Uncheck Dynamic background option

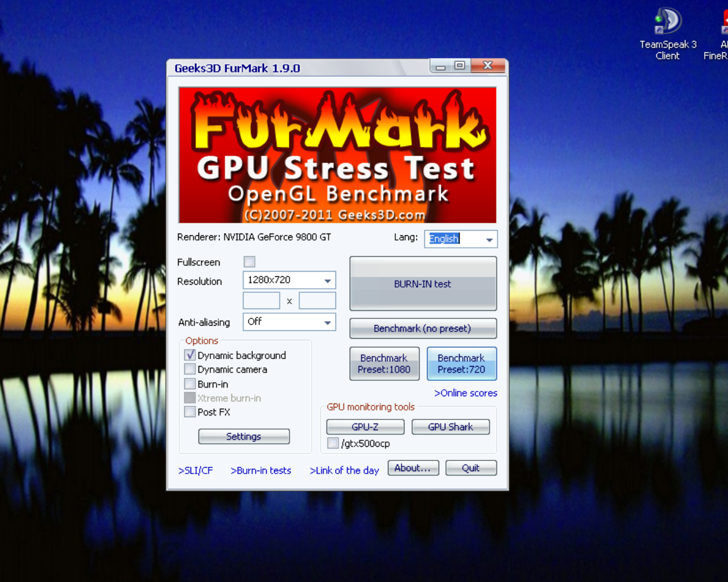(x=190, y=355)
